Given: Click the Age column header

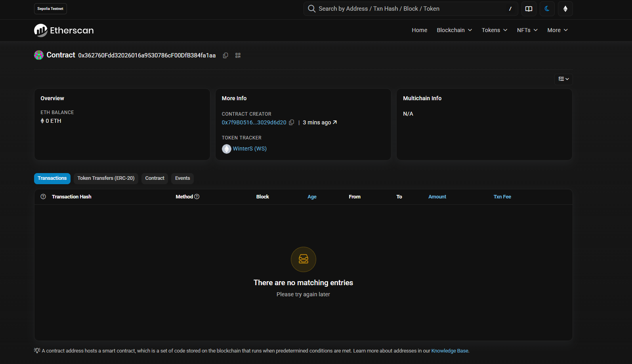Looking at the screenshot, I should click(312, 197).
